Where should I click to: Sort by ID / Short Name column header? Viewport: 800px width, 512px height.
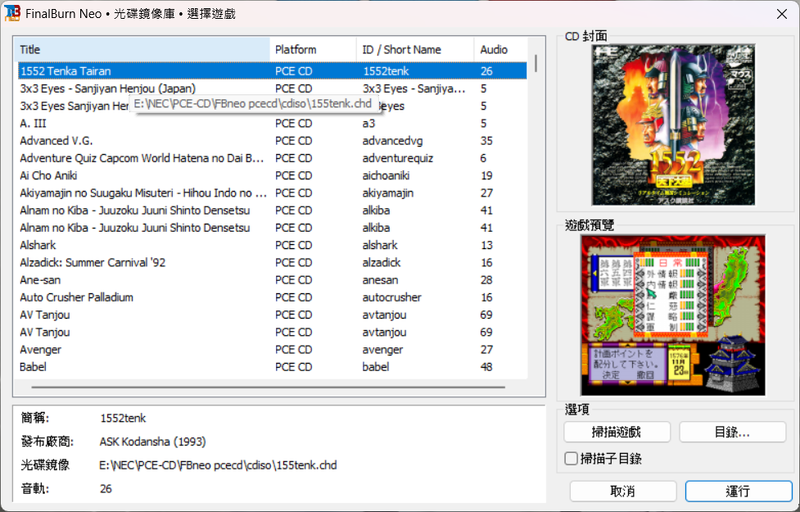(415, 49)
